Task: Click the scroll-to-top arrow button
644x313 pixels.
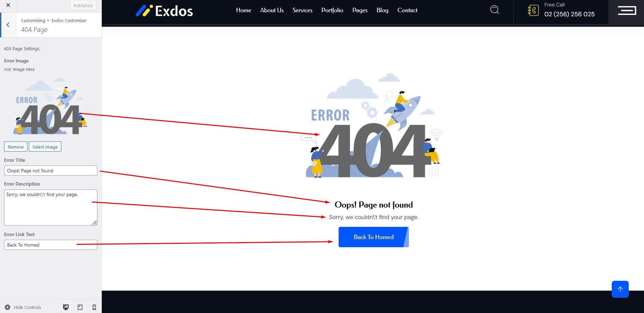Action: [620, 289]
